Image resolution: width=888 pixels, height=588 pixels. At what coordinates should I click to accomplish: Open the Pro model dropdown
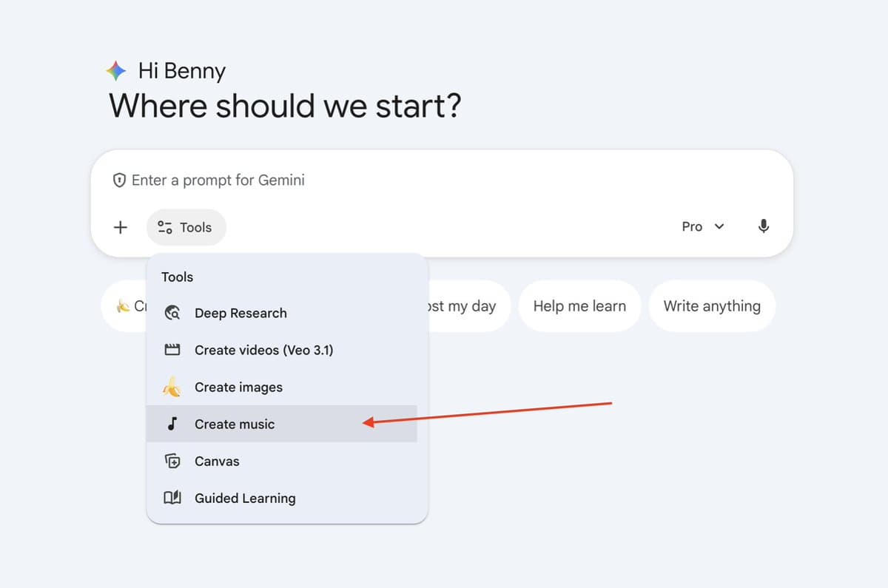[702, 226]
